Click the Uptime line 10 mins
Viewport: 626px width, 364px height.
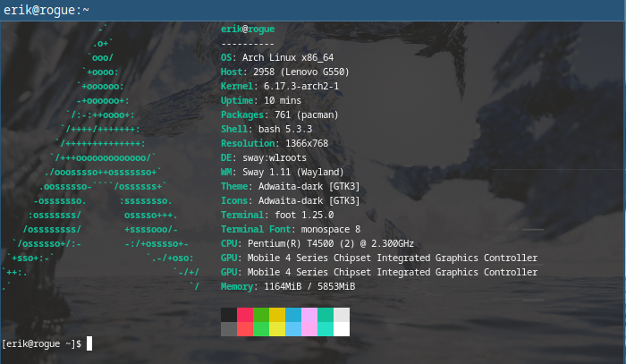tap(261, 100)
